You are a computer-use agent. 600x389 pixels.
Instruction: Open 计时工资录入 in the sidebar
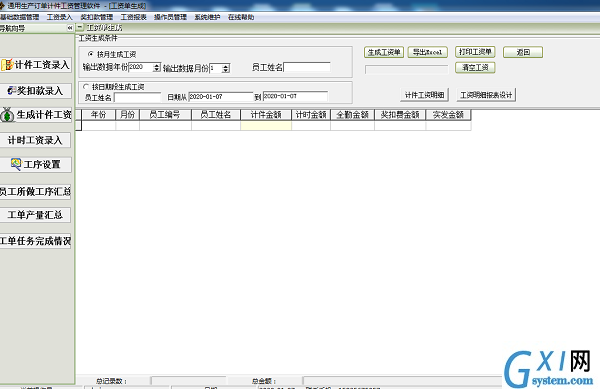point(36,140)
